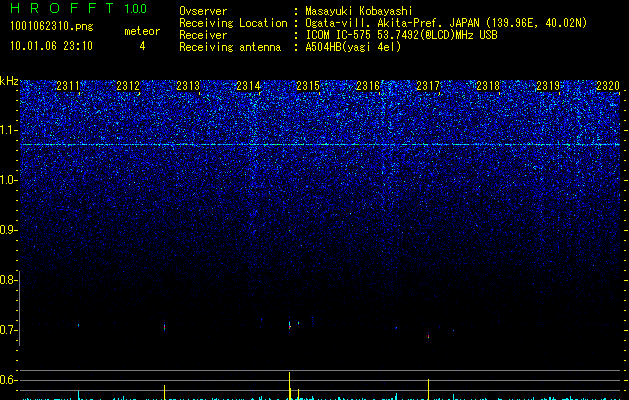Click the kHz axis unit label

pyautogui.click(x=9, y=81)
